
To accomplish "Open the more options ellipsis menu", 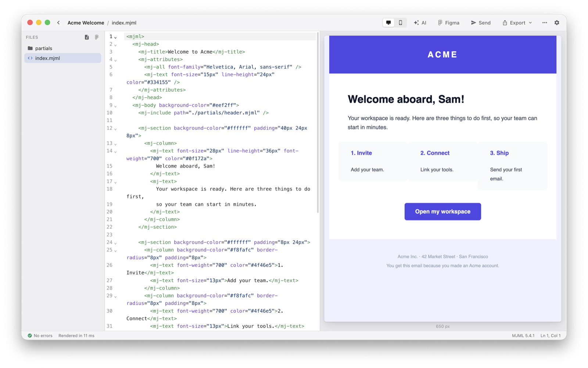I will pos(545,23).
